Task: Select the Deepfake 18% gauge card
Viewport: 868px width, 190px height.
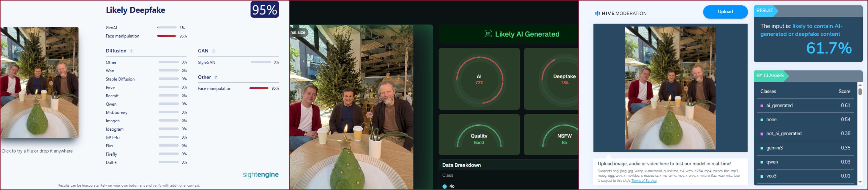Action: (551, 79)
